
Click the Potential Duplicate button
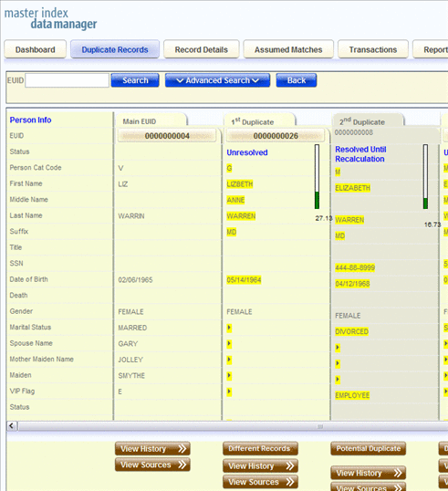tap(369, 448)
